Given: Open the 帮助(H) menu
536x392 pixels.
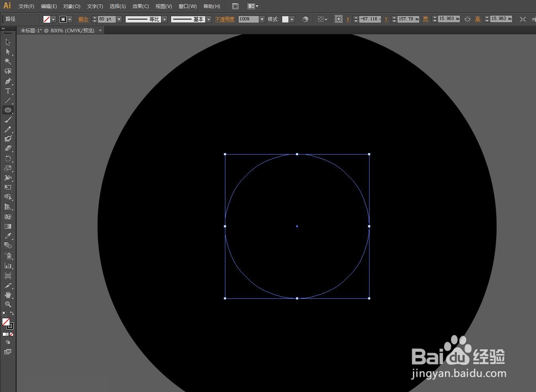Looking at the screenshot, I should 211,6.
